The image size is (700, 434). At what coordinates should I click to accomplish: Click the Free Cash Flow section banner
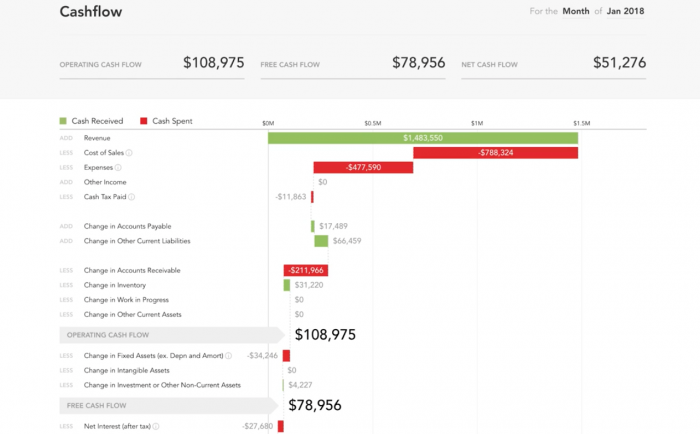[169, 405]
